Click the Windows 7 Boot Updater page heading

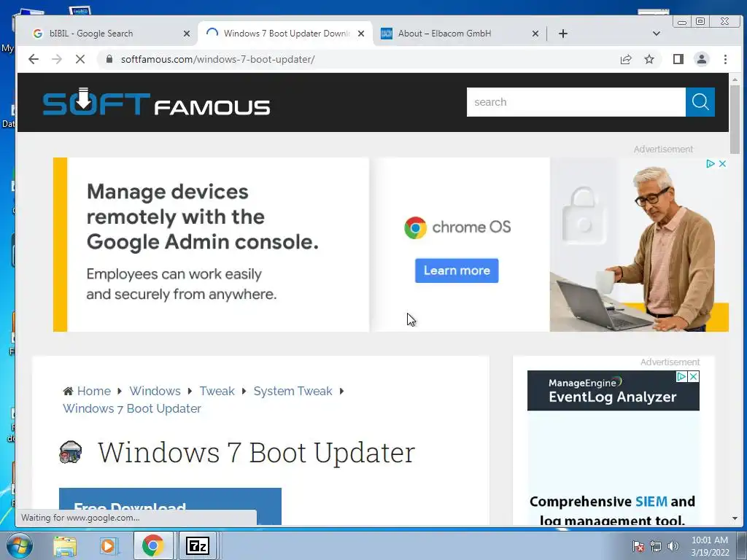click(256, 452)
